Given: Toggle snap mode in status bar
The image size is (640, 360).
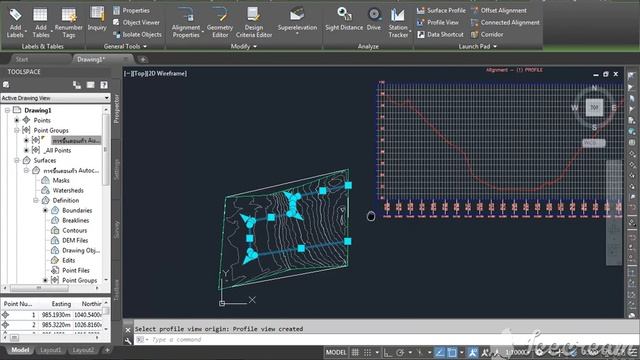Looking at the screenshot, I should coord(367,352).
